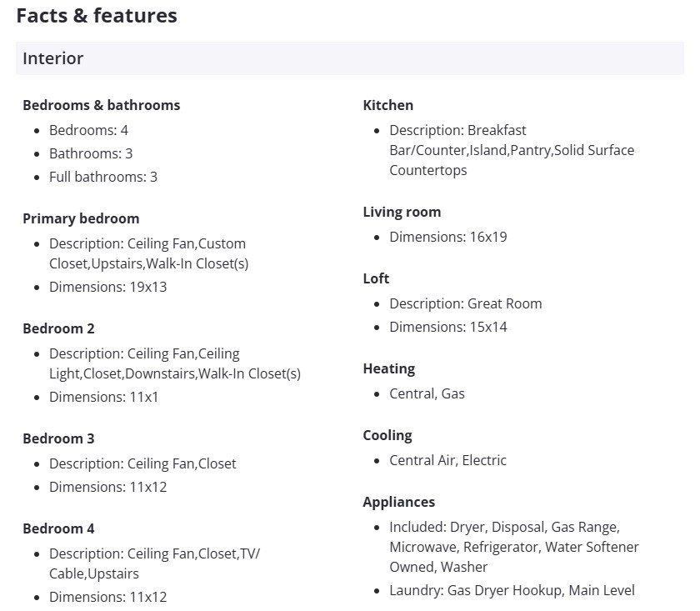Select the Bedrooms: 4 list item
The height and width of the screenshot is (611, 700).
[x=88, y=130]
